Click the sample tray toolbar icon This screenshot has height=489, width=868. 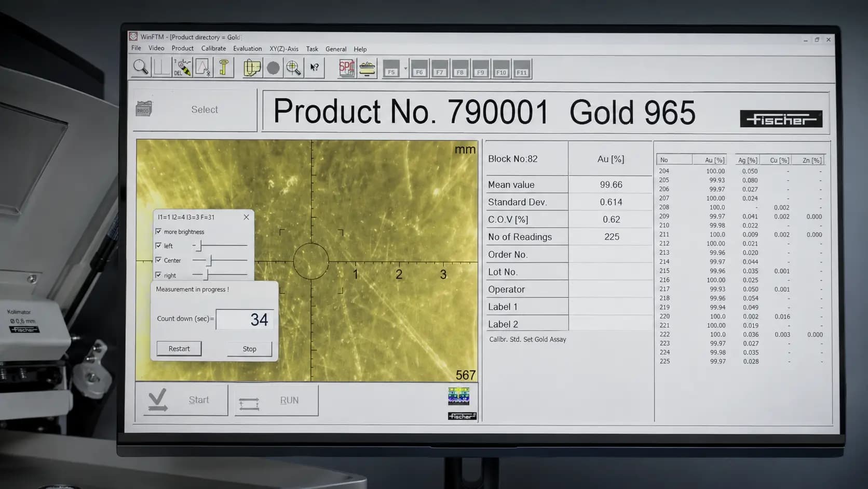pos(367,69)
